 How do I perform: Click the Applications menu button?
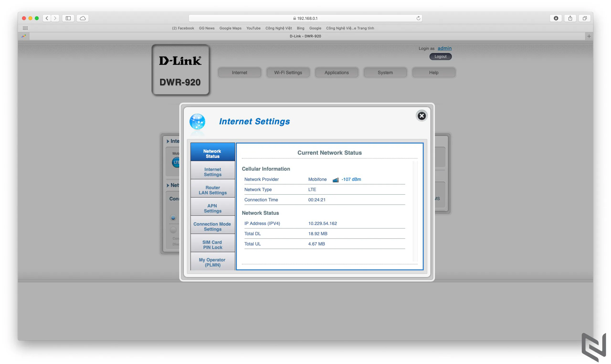click(x=336, y=73)
